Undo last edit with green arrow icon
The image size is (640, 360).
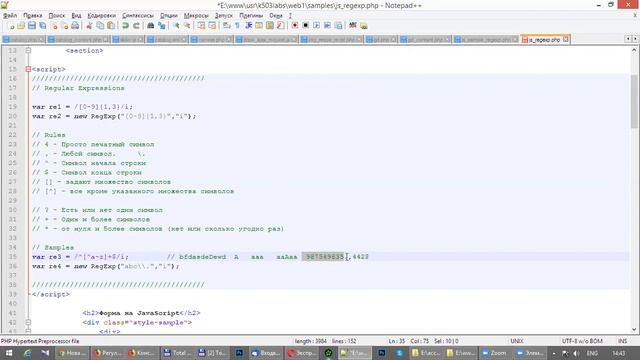125,26
